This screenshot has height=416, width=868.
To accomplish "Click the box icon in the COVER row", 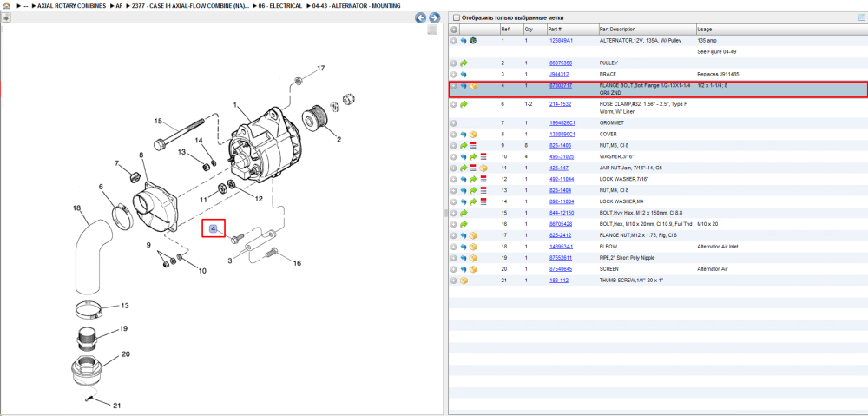I will (x=473, y=134).
